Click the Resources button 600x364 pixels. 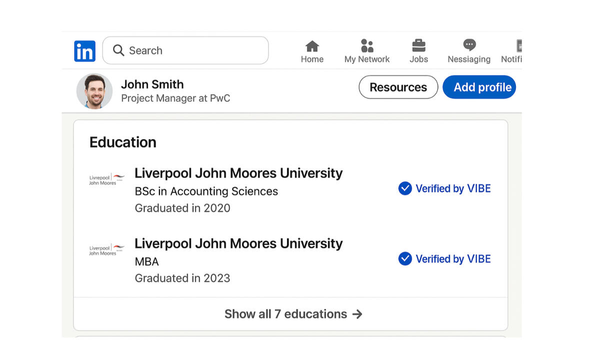click(398, 87)
